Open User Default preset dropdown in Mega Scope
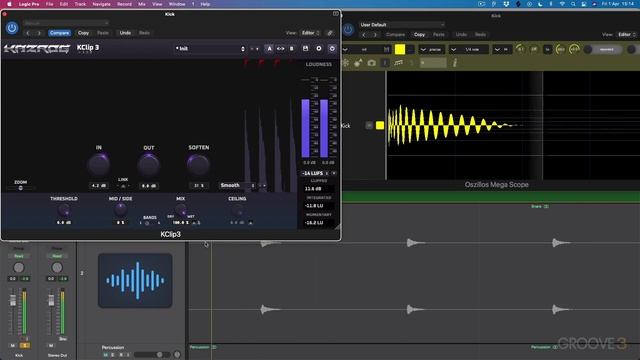The image size is (640, 360). (x=402, y=25)
